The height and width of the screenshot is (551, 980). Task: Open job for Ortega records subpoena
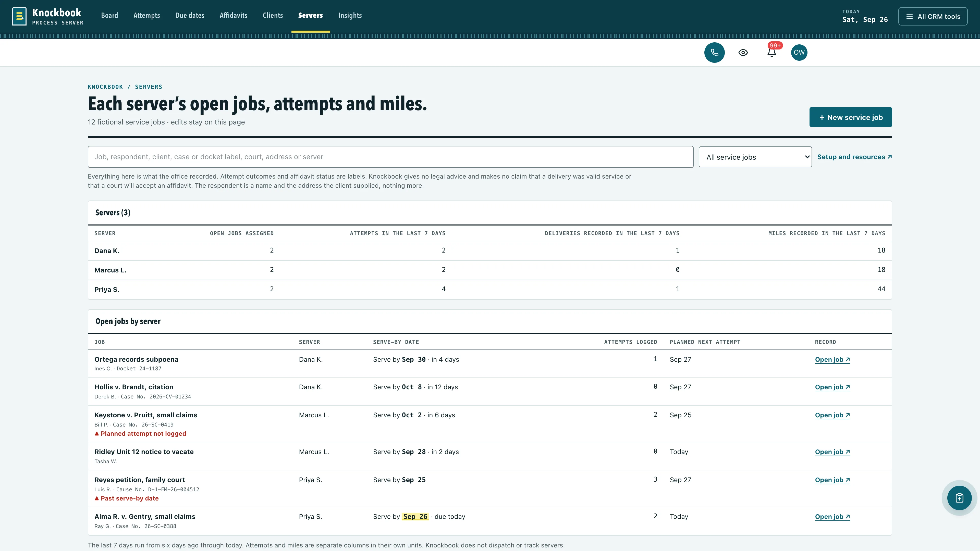[x=832, y=359]
